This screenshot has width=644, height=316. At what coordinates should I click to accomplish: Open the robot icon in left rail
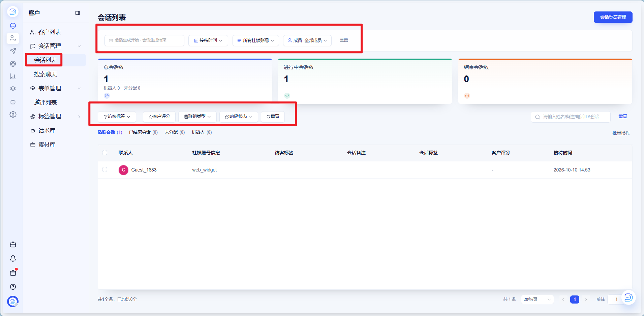tap(13, 102)
